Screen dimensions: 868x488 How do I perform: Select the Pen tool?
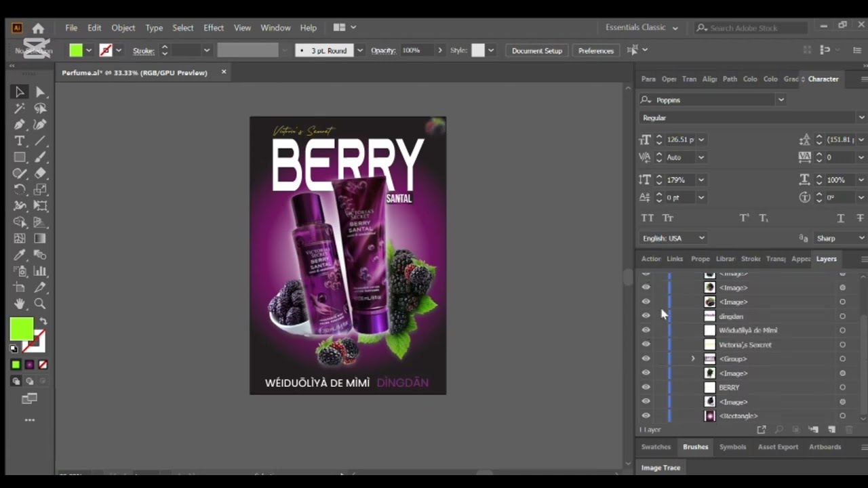pyautogui.click(x=20, y=125)
